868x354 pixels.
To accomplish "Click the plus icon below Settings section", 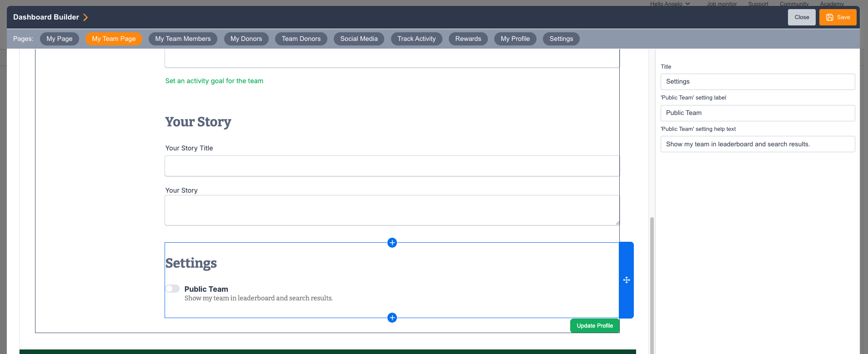I will click(x=392, y=318).
